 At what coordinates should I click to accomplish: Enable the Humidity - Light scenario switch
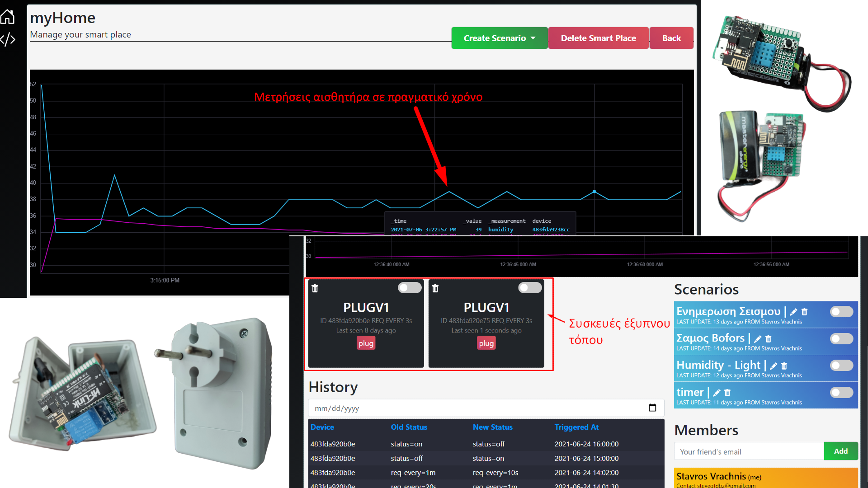click(x=841, y=365)
